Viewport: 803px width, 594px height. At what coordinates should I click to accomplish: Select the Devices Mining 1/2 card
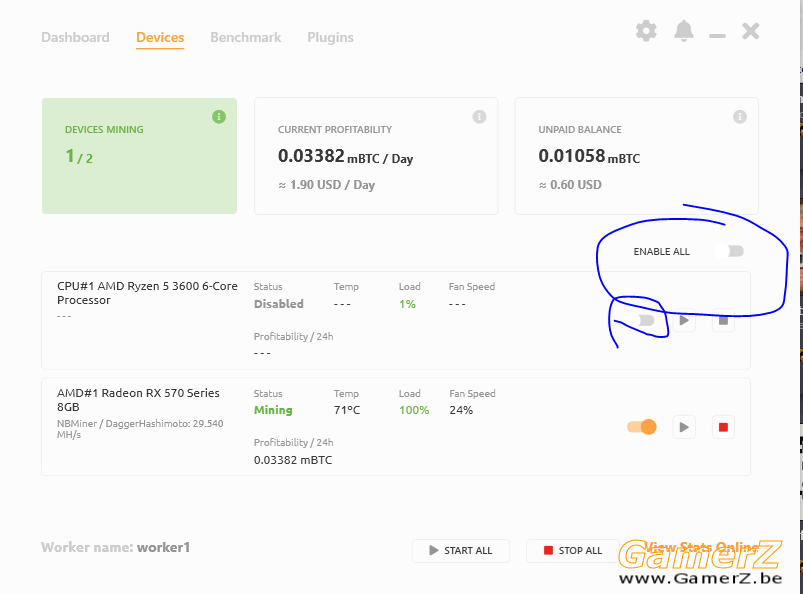(139, 156)
